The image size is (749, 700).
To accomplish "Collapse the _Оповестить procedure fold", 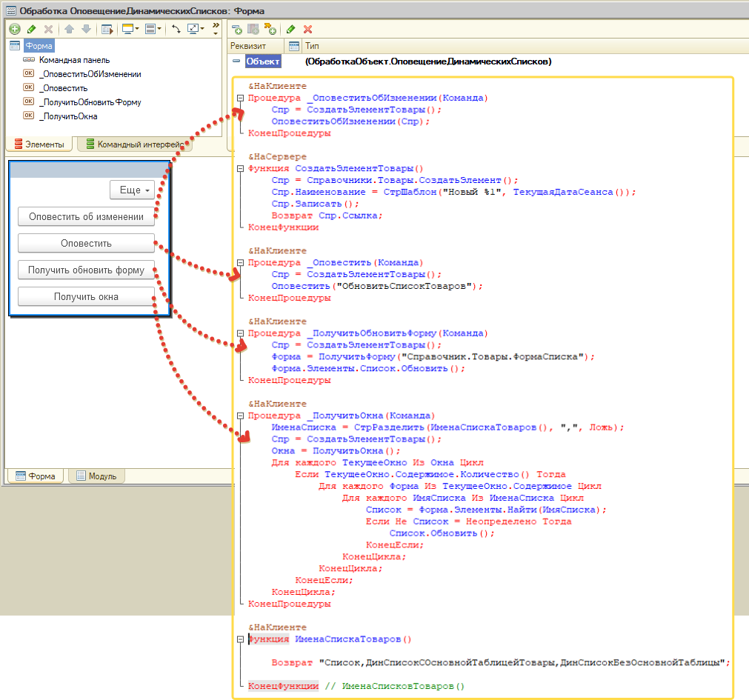I will pos(240,263).
